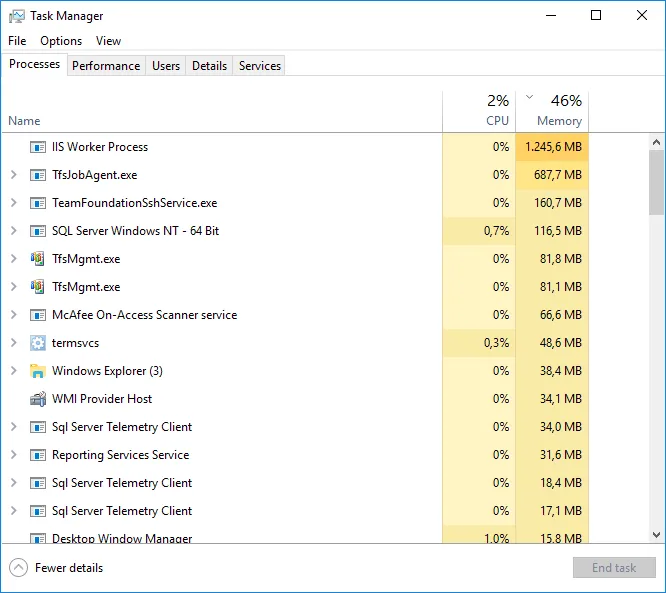The image size is (666, 593).
Task: Click the Fewer details circle arrow icon
Action: point(18,568)
